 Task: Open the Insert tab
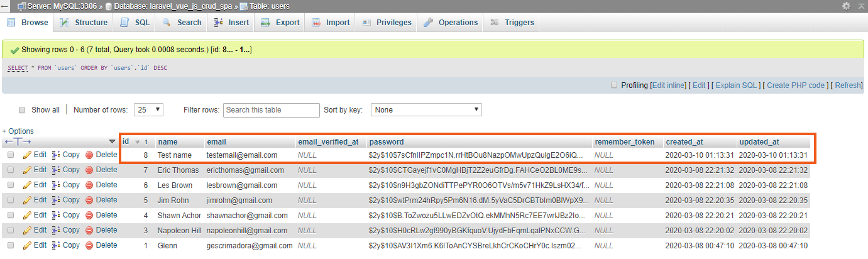pos(231,22)
